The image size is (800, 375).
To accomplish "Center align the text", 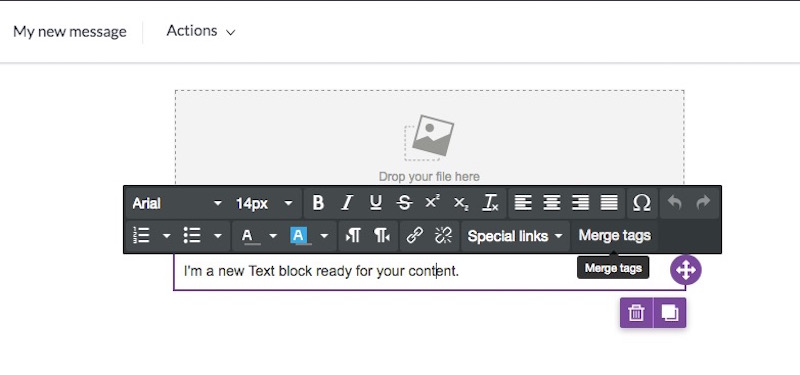I will click(552, 203).
